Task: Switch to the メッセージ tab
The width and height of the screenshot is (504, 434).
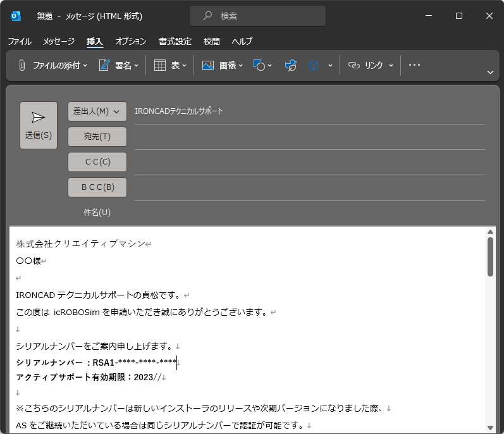Action: pyautogui.click(x=59, y=42)
